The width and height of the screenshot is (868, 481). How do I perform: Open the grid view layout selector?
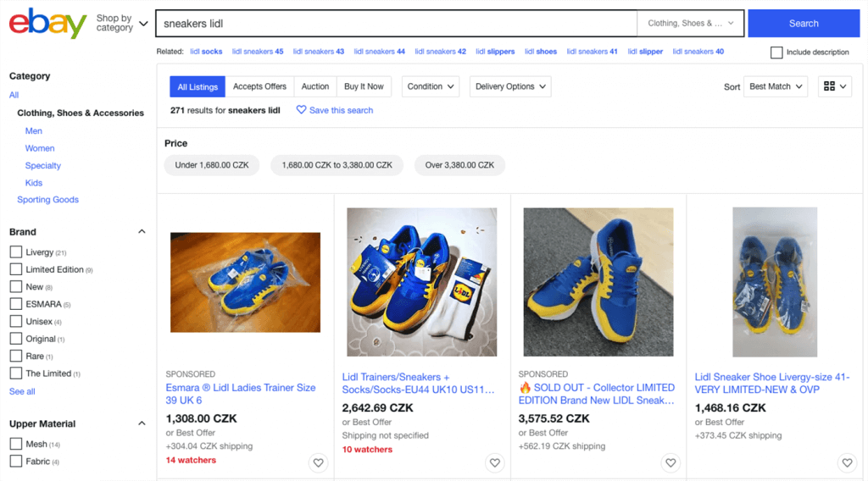point(835,86)
